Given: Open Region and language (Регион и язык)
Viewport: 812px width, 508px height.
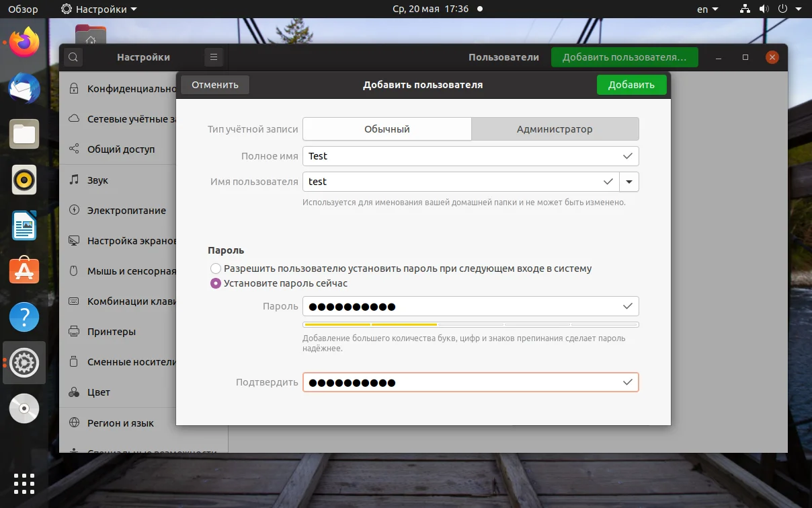Looking at the screenshot, I should tap(118, 423).
